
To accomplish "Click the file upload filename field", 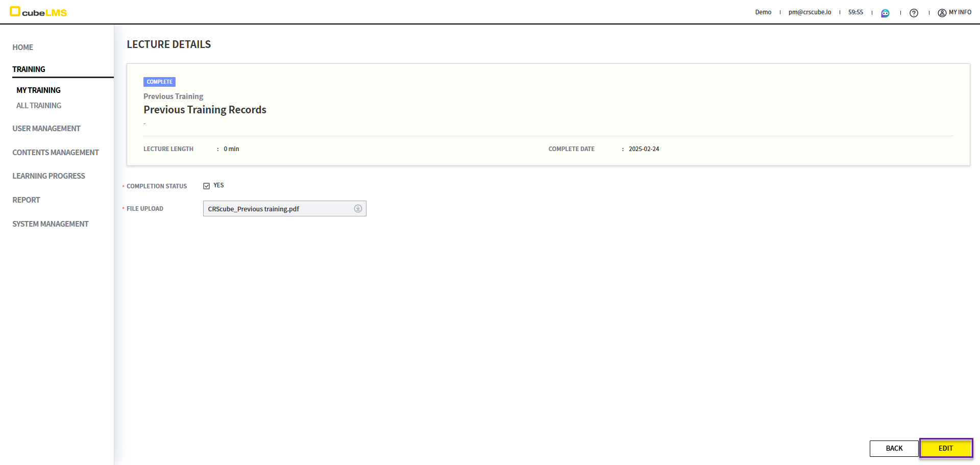I will (x=276, y=209).
